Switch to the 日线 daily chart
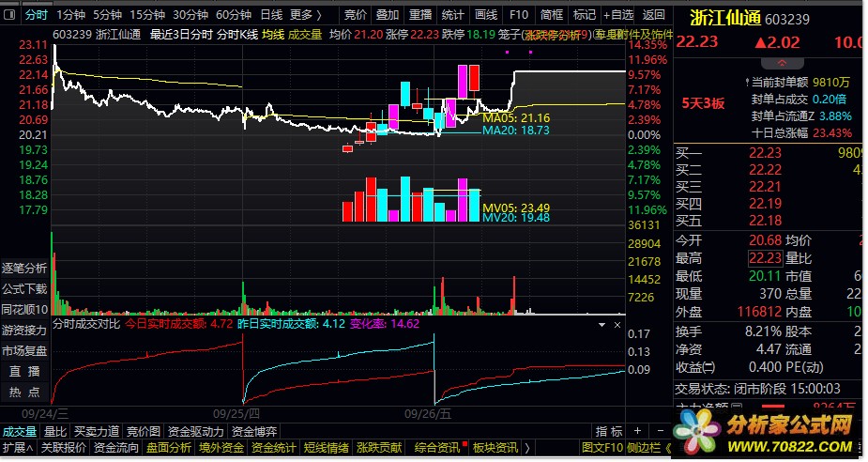The image size is (868, 462). pyautogui.click(x=271, y=15)
